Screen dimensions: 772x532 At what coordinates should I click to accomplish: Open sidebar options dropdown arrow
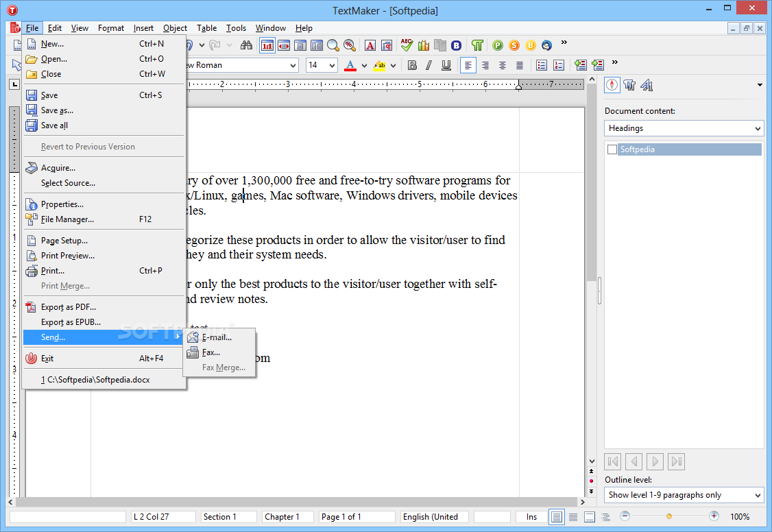pyautogui.click(x=760, y=85)
